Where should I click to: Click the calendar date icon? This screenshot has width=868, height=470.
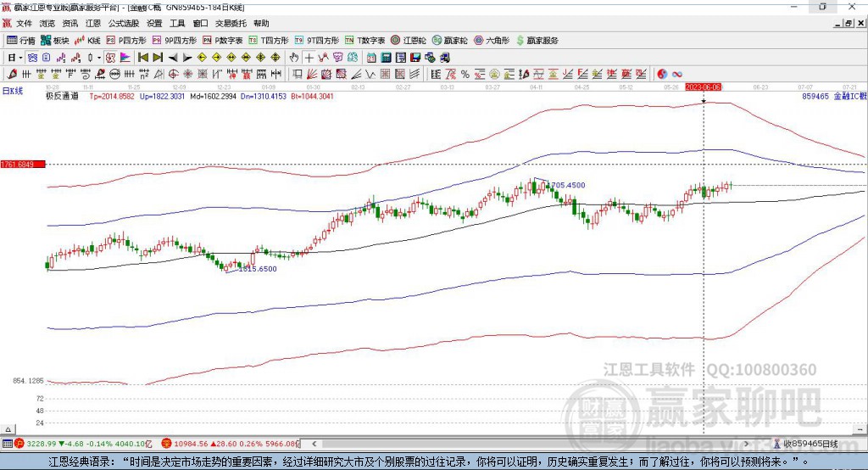tap(371, 58)
